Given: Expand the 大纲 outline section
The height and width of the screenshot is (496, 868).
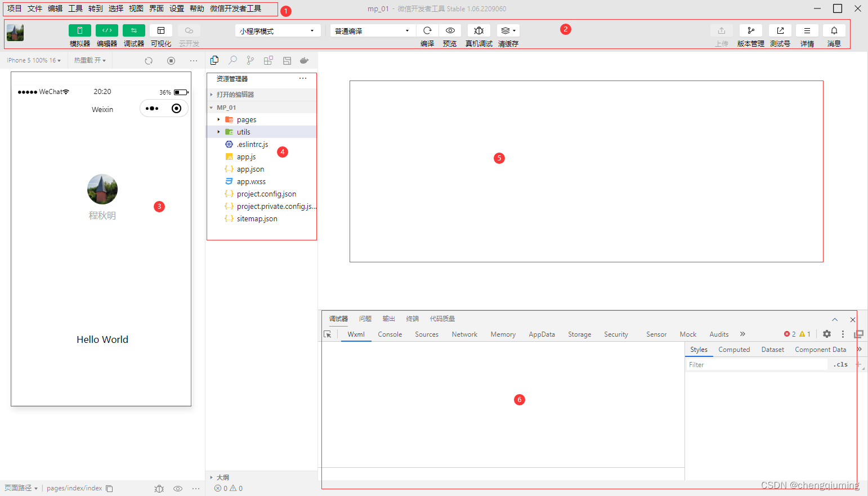Looking at the screenshot, I should coord(262,477).
